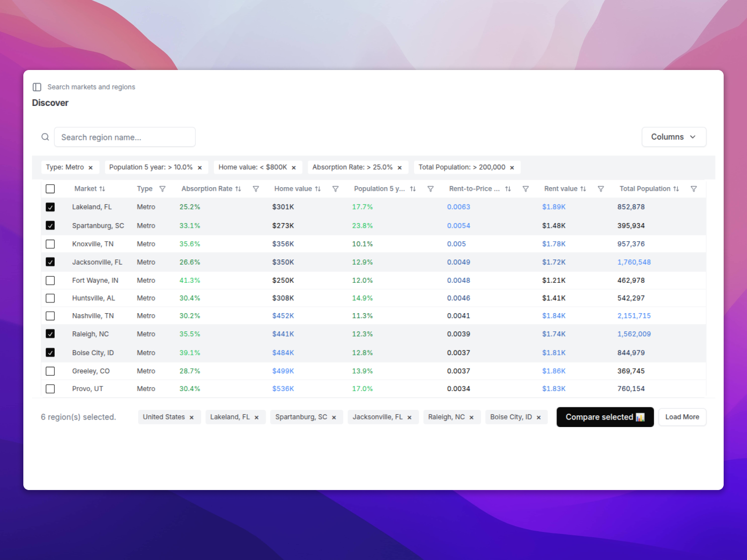The height and width of the screenshot is (560, 747).
Task: Open the Total Population column filter
Action: pos(694,189)
